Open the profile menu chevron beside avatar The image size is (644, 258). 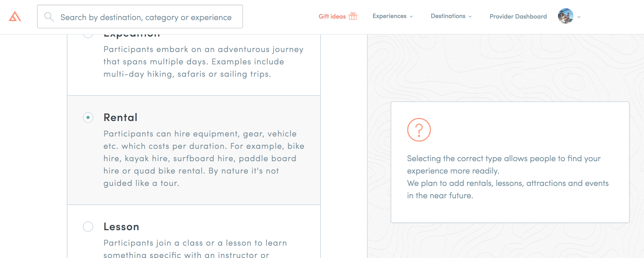(579, 17)
